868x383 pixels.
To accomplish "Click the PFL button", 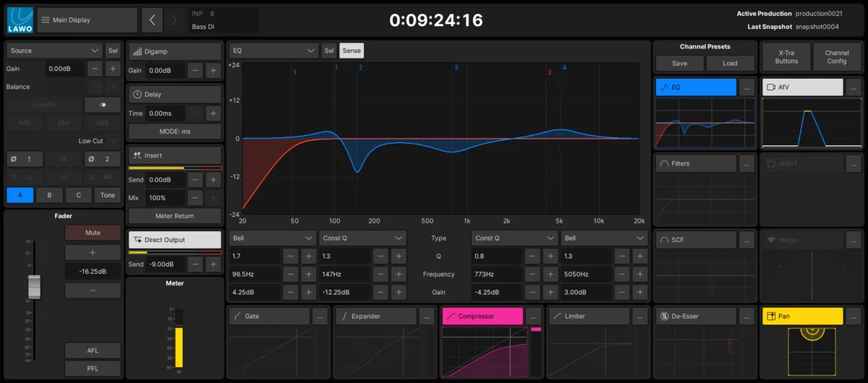I will point(93,369).
